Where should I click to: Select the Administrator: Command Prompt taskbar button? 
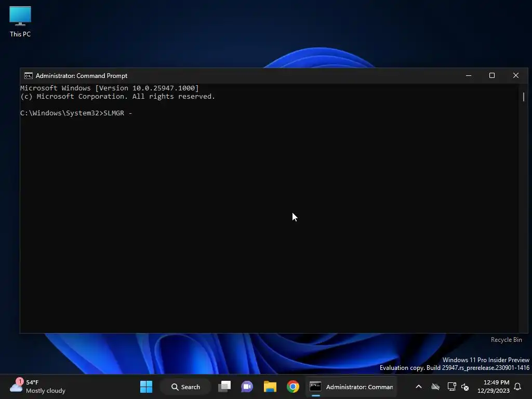click(x=351, y=387)
